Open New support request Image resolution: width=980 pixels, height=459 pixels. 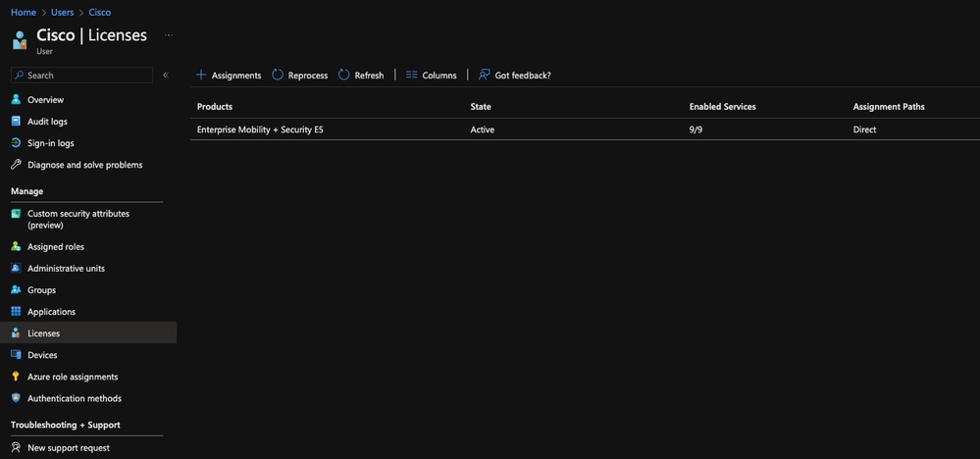tap(69, 448)
